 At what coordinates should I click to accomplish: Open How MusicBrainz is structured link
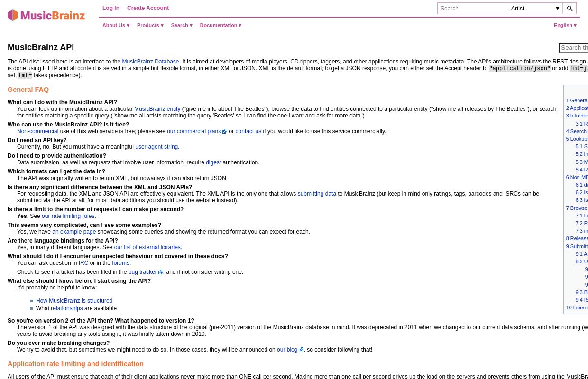[x=74, y=301]
